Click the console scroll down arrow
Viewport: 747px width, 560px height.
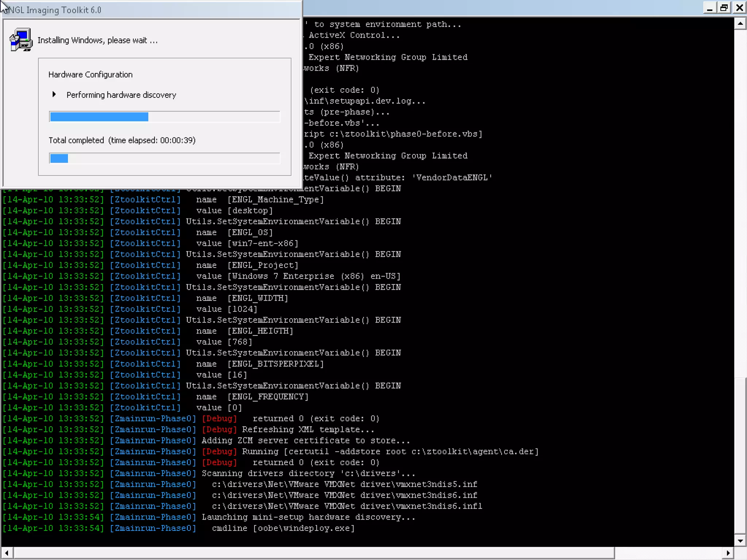coord(740,541)
